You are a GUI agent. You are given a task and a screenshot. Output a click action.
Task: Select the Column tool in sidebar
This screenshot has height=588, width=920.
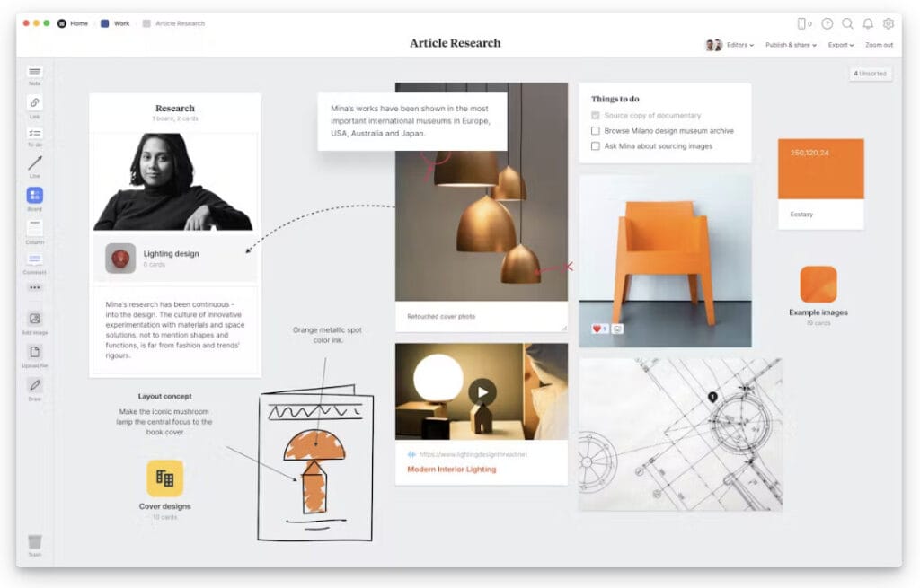[x=34, y=228]
